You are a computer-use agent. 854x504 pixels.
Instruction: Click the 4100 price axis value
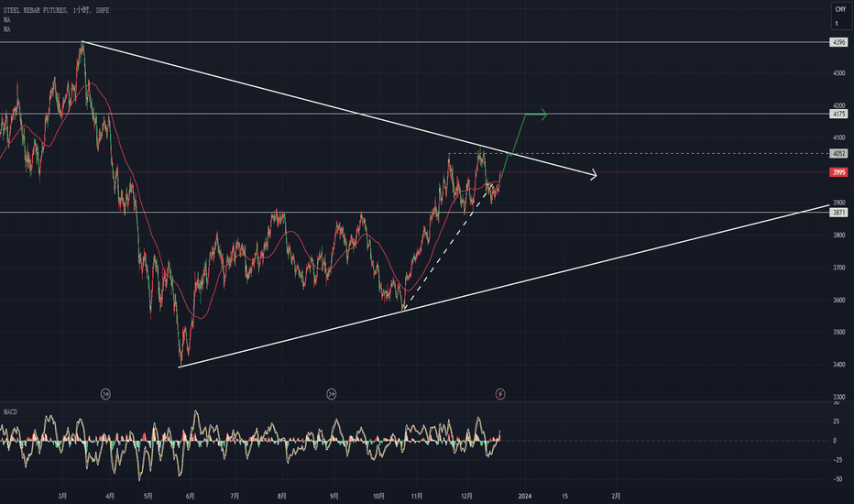tap(838, 137)
